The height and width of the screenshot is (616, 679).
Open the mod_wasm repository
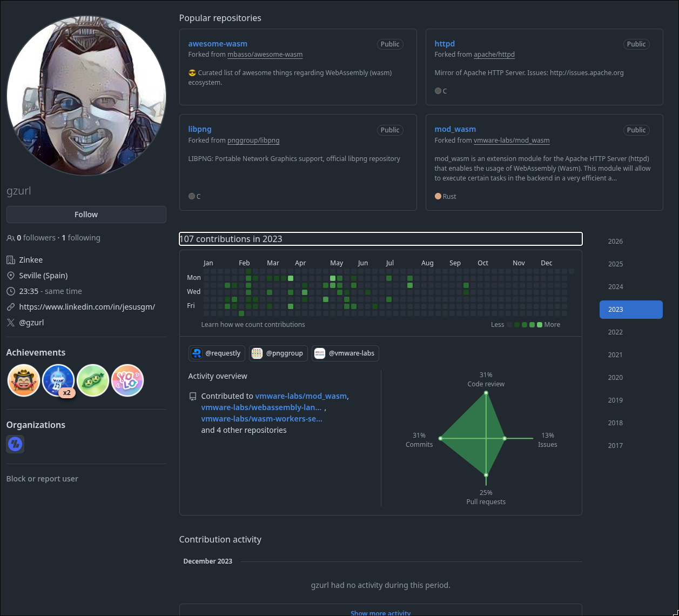[x=455, y=129]
